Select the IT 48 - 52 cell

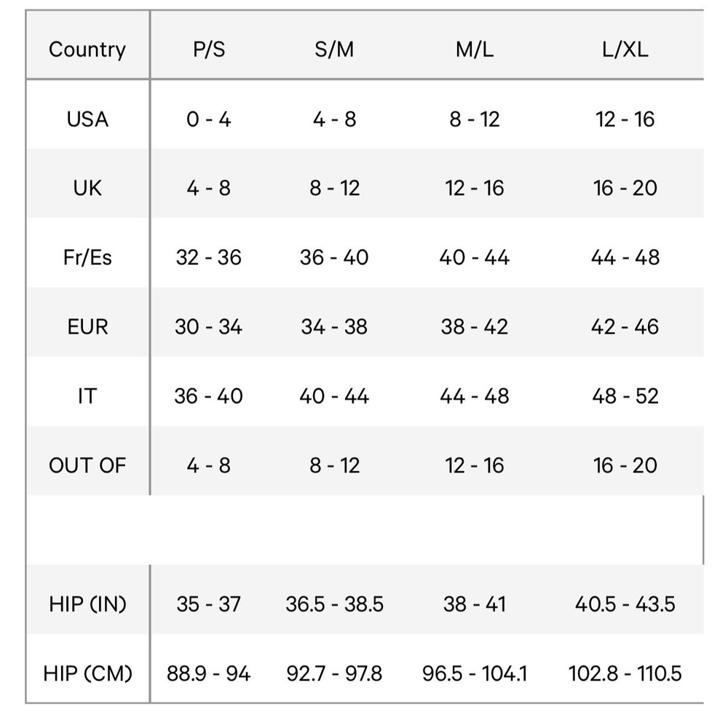point(625,396)
